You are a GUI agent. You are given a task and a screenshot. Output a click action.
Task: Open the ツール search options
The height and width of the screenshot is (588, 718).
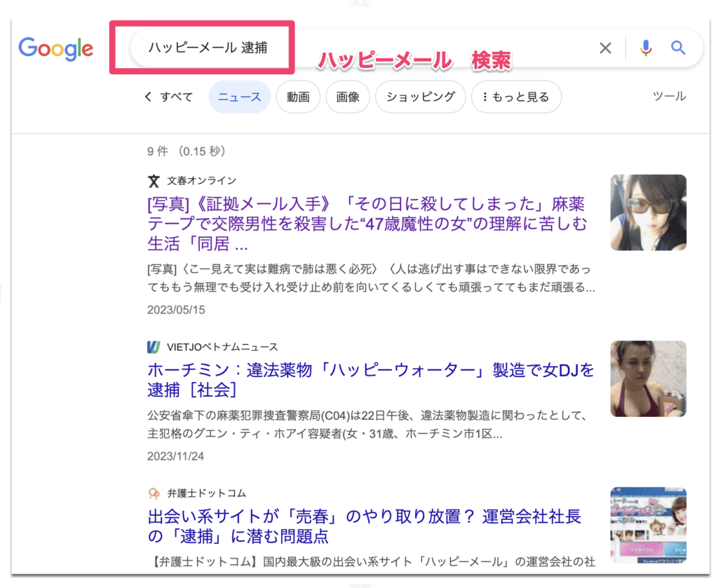[x=670, y=96]
